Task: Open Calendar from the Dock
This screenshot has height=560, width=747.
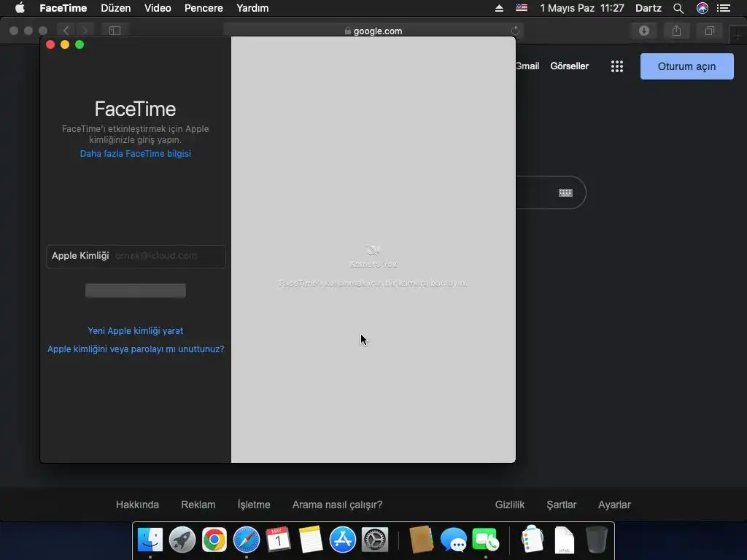Action: (278, 540)
